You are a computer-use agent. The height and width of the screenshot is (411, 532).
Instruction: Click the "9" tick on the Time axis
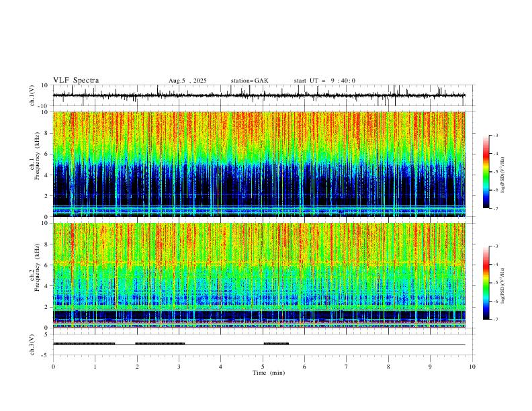click(x=430, y=367)
